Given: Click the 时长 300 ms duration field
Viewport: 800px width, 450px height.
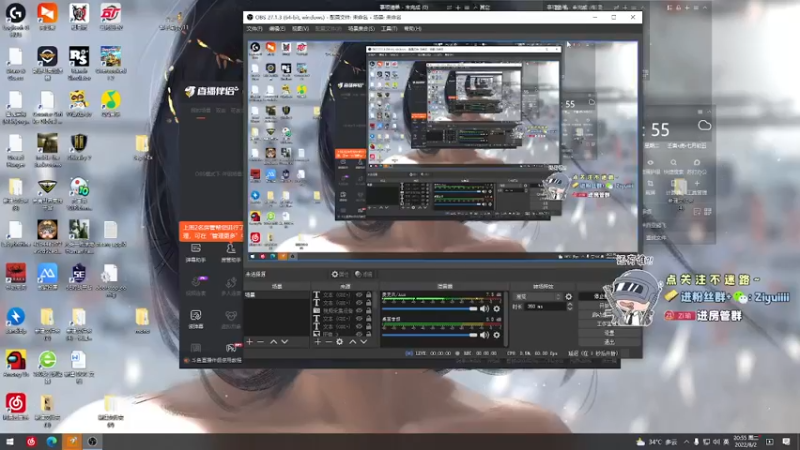Looking at the screenshot, I should (x=545, y=306).
